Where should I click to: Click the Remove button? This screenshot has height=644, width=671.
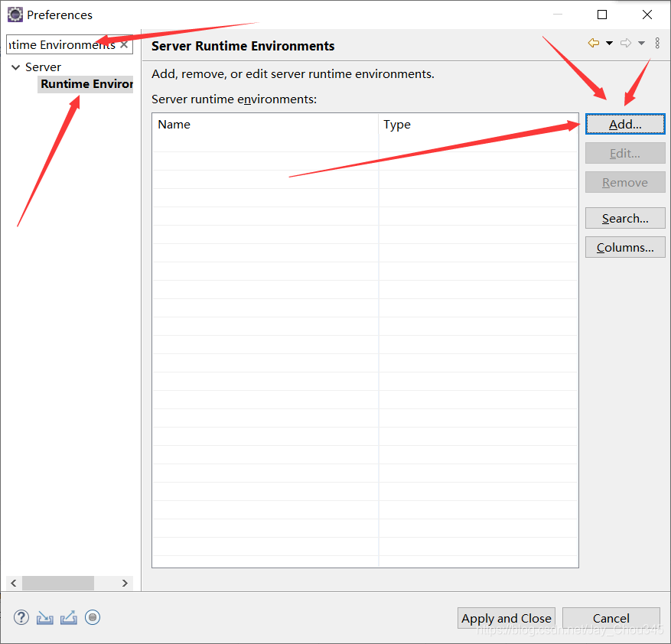pyautogui.click(x=625, y=182)
